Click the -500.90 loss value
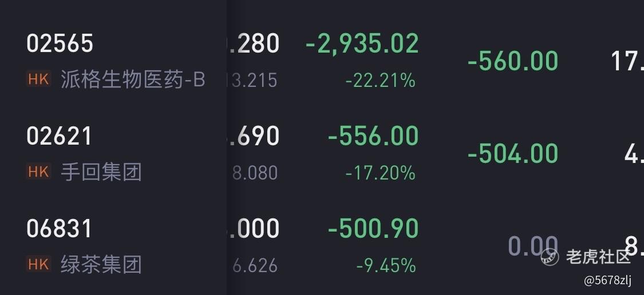 point(373,229)
